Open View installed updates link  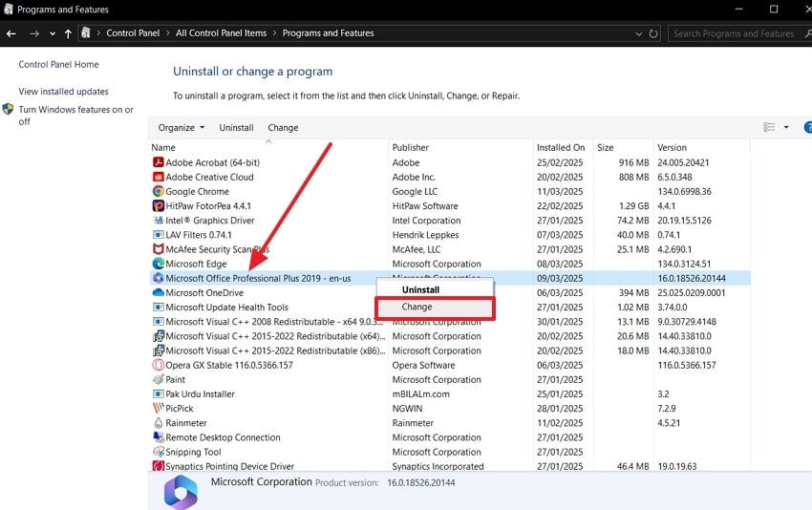[64, 92]
